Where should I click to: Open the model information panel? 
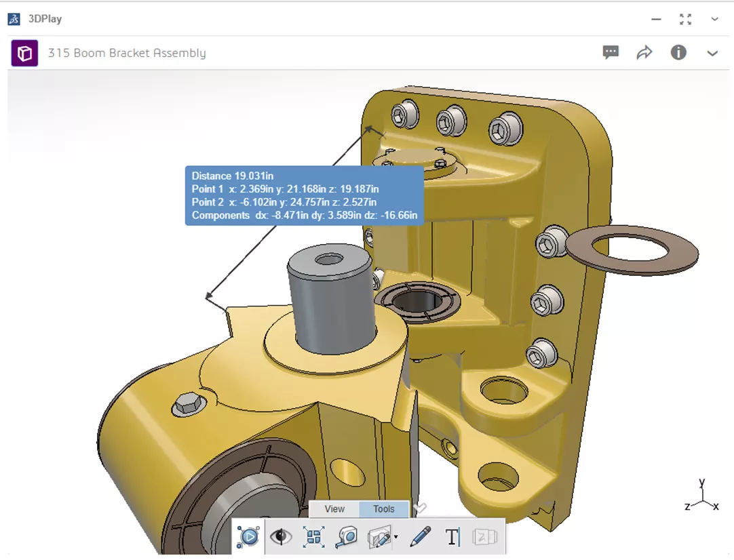pyautogui.click(x=678, y=52)
